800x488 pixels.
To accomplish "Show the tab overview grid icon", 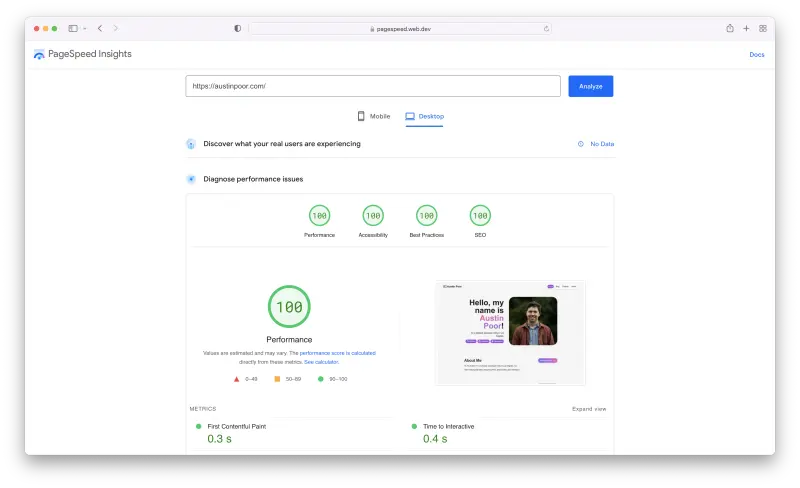I will coord(763,29).
